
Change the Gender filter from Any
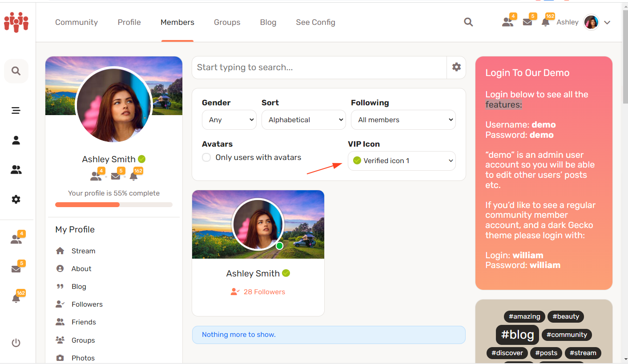pyautogui.click(x=229, y=120)
